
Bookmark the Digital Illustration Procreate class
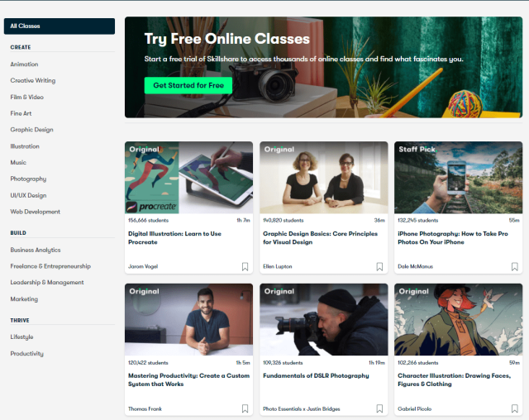(x=245, y=267)
